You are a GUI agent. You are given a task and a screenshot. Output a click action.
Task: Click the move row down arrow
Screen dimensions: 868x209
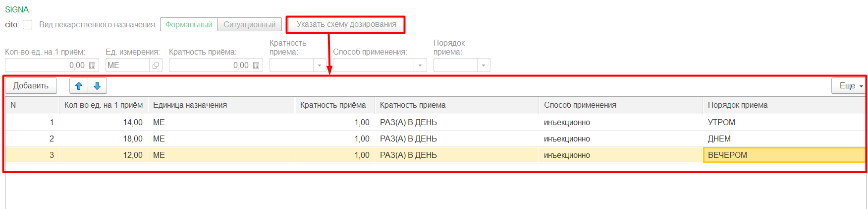(x=97, y=86)
